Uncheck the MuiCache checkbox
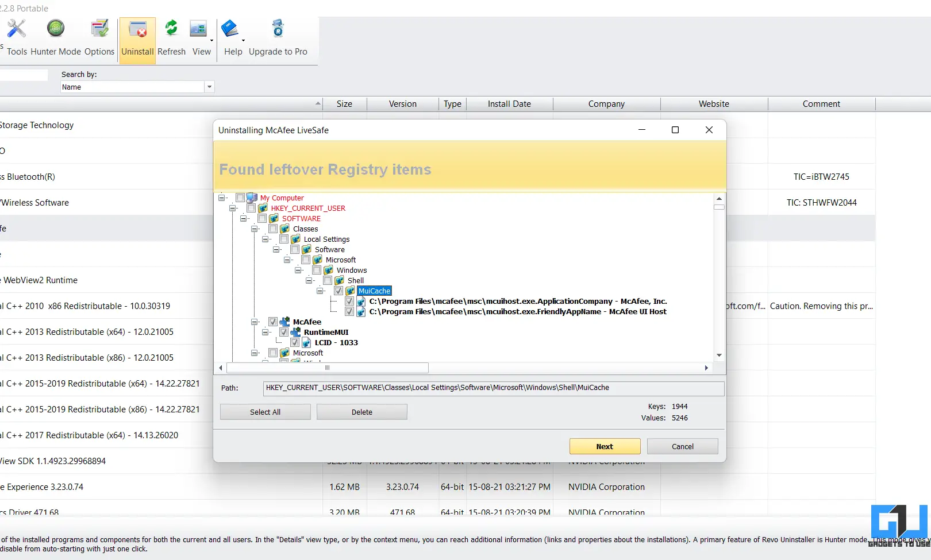Screen dimensions: 931x560 338,291
